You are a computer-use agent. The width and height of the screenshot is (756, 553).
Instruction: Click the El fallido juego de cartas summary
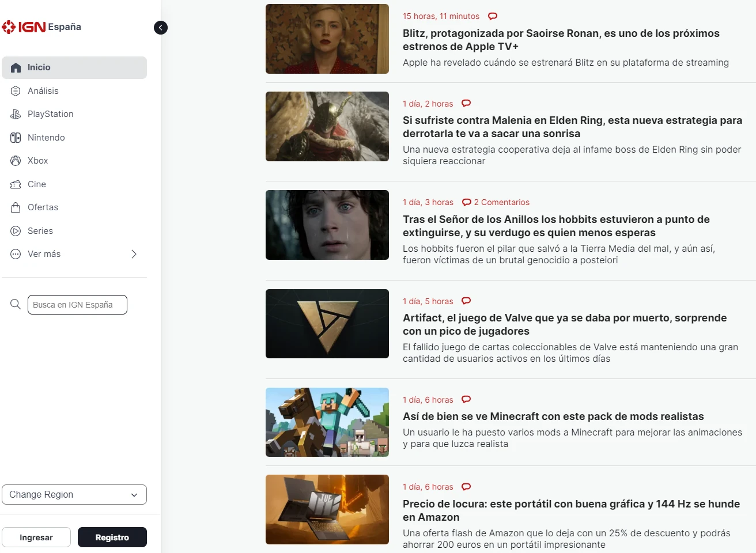[570, 353]
